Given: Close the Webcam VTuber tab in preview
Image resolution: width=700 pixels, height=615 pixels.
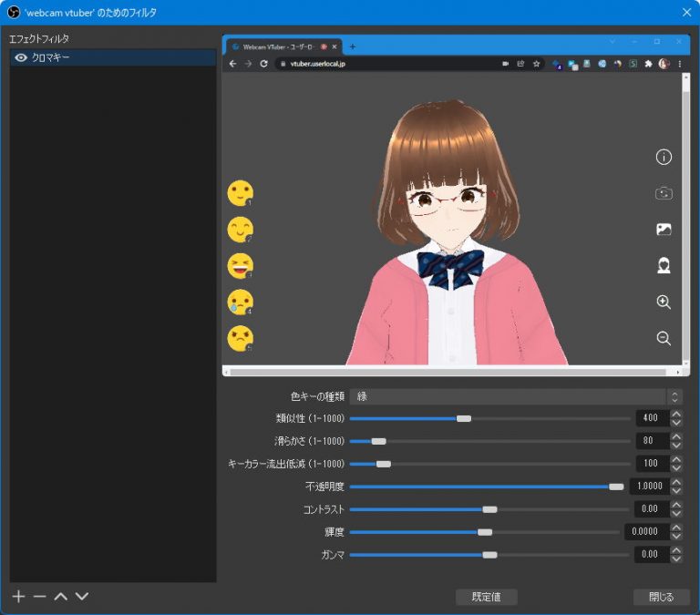Looking at the screenshot, I should pyautogui.click(x=335, y=46).
